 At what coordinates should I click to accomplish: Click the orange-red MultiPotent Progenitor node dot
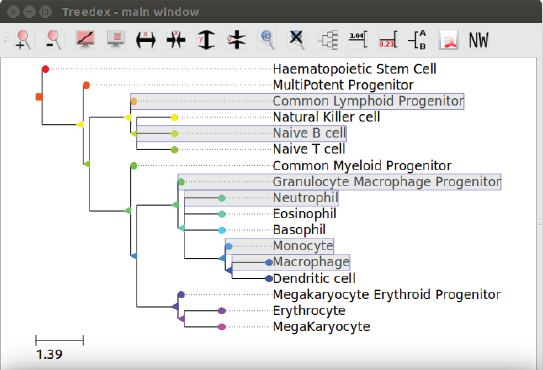click(x=86, y=85)
